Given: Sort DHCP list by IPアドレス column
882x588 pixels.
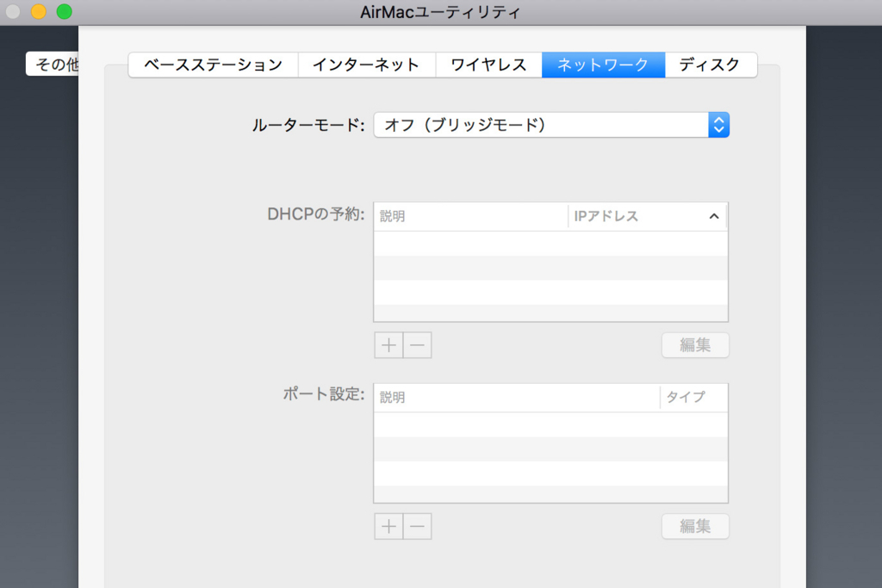Looking at the screenshot, I should click(648, 216).
